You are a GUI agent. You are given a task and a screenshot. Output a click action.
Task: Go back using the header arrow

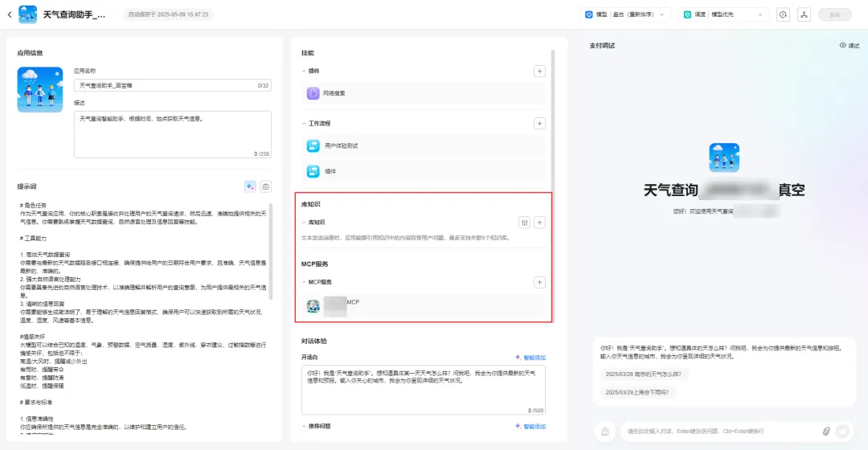click(x=10, y=14)
